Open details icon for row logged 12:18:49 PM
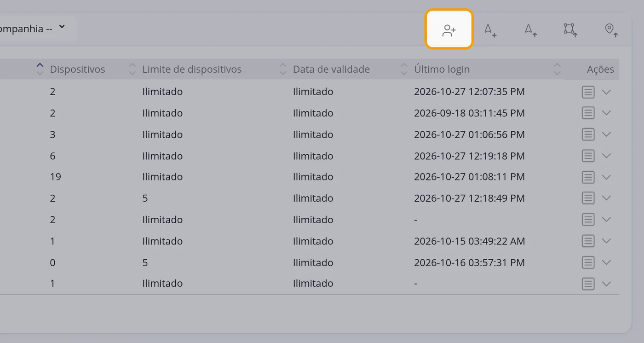The image size is (644, 343). (x=588, y=198)
